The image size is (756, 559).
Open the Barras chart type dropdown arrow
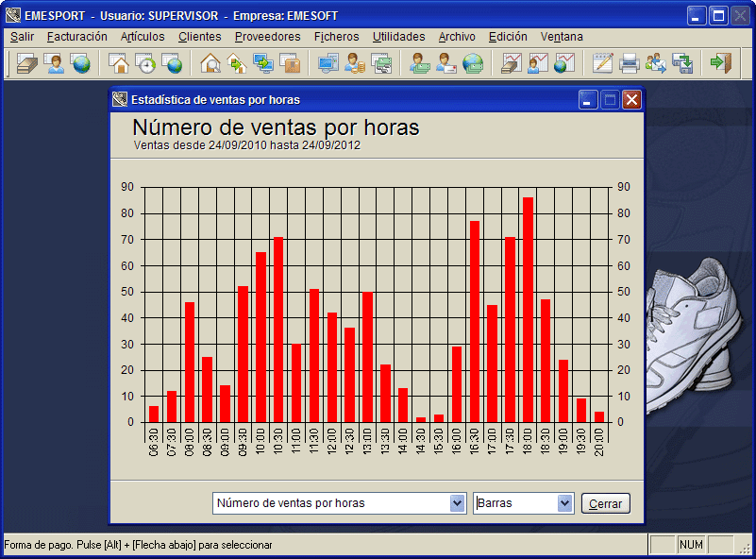pos(565,503)
